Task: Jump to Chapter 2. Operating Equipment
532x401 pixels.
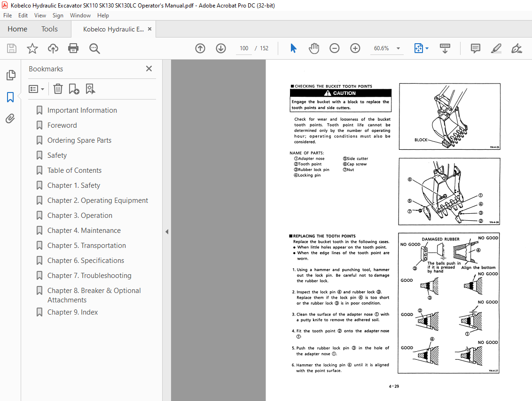Action: click(98, 200)
